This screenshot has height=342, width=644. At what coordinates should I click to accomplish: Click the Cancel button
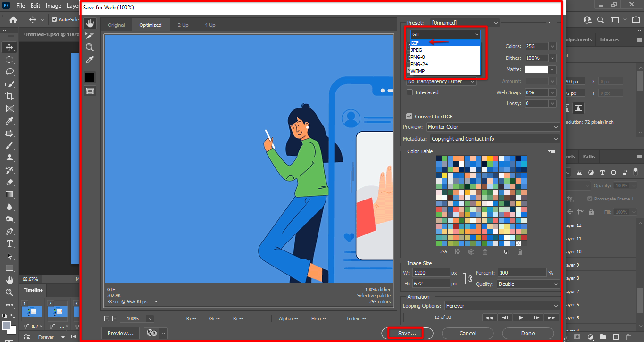point(468,333)
